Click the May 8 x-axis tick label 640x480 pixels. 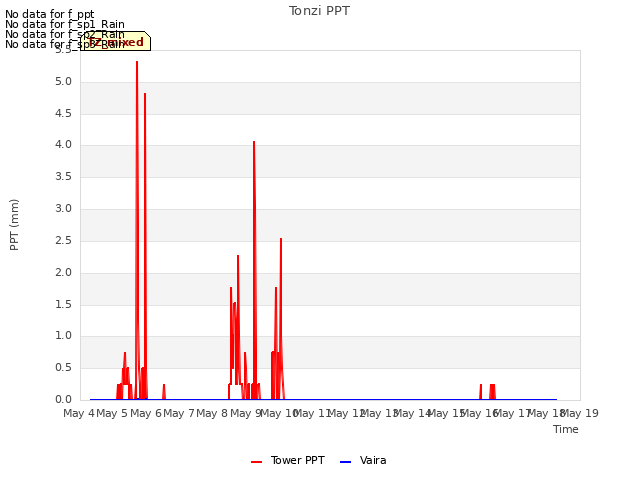tap(212, 413)
